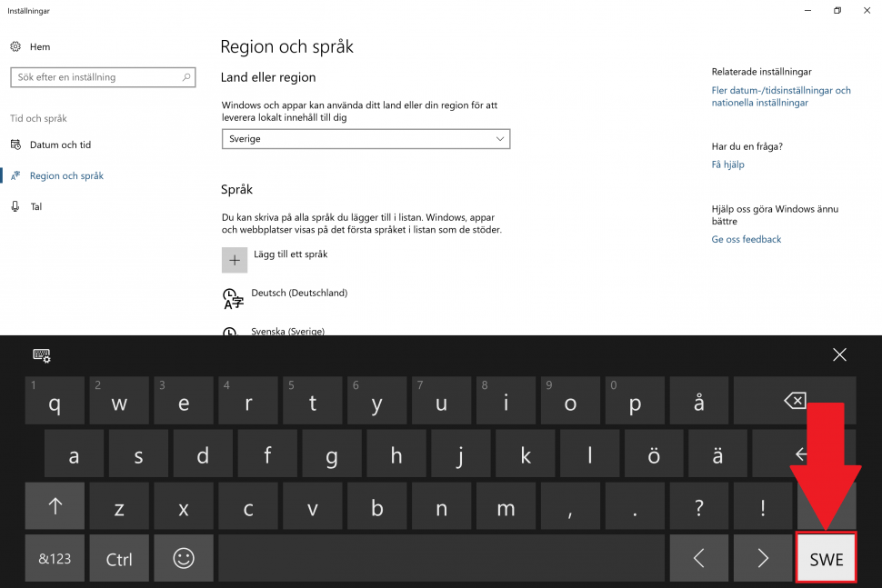Toggle the Shift up-arrow key
The width and height of the screenshot is (882, 588).
point(55,506)
